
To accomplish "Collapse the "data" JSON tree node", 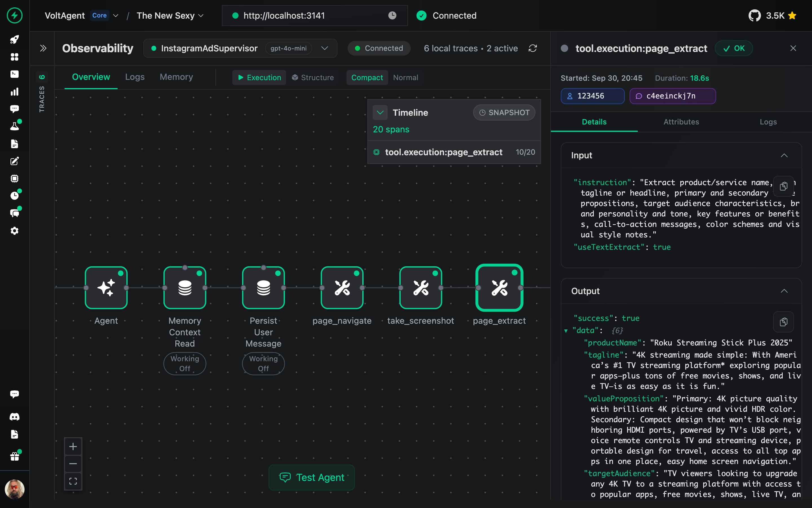I will click(566, 331).
